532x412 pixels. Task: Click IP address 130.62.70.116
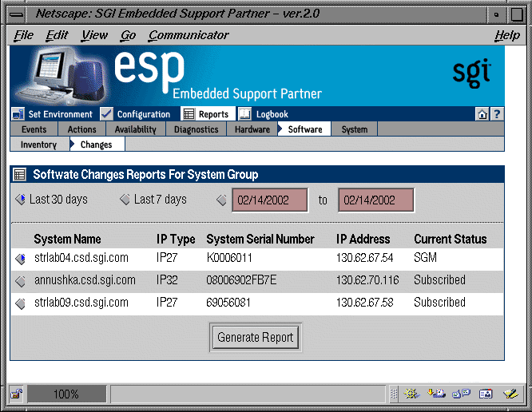tap(367, 280)
